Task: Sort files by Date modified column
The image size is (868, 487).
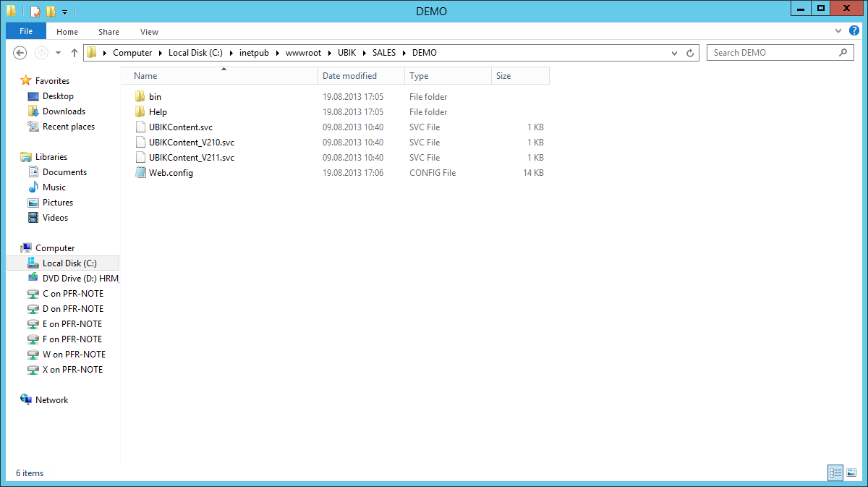Action: [x=349, y=76]
